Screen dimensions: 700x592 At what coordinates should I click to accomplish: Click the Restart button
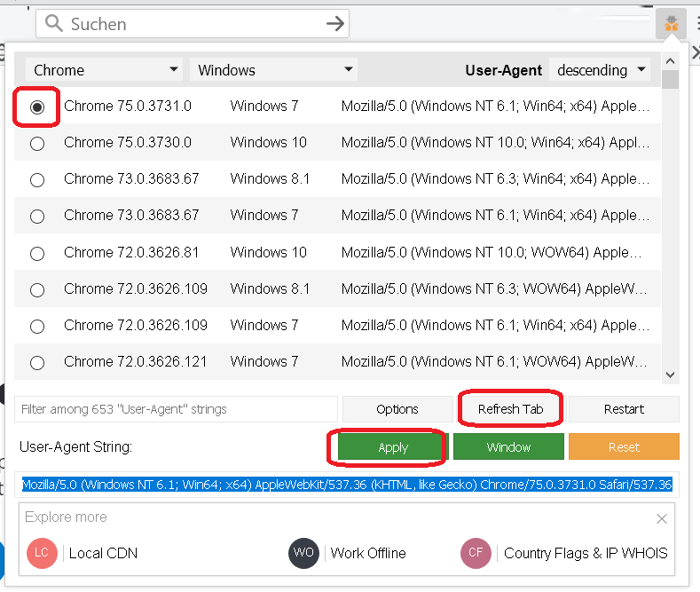click(x=624, y=409)
